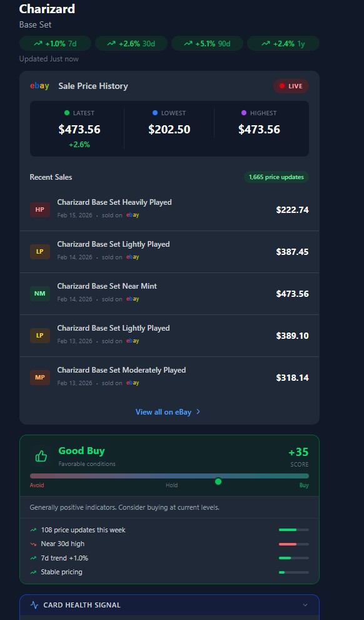Click the thumbs-up icon on the Good Buy card

coord(41,455)
